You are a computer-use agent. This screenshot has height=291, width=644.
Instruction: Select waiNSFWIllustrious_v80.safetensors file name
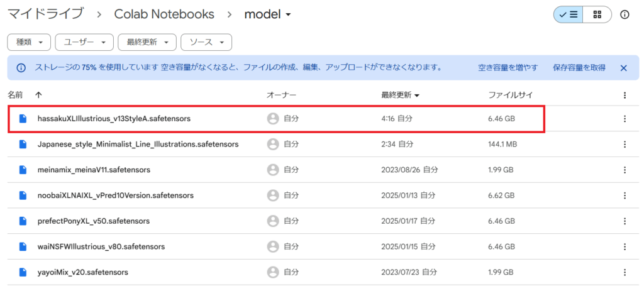tap(101, 246)
